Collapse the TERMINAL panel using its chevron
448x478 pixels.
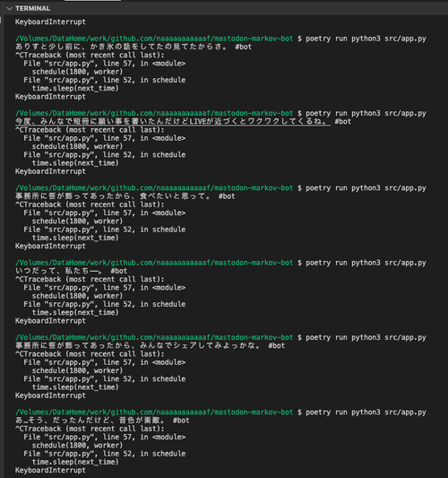10,9
